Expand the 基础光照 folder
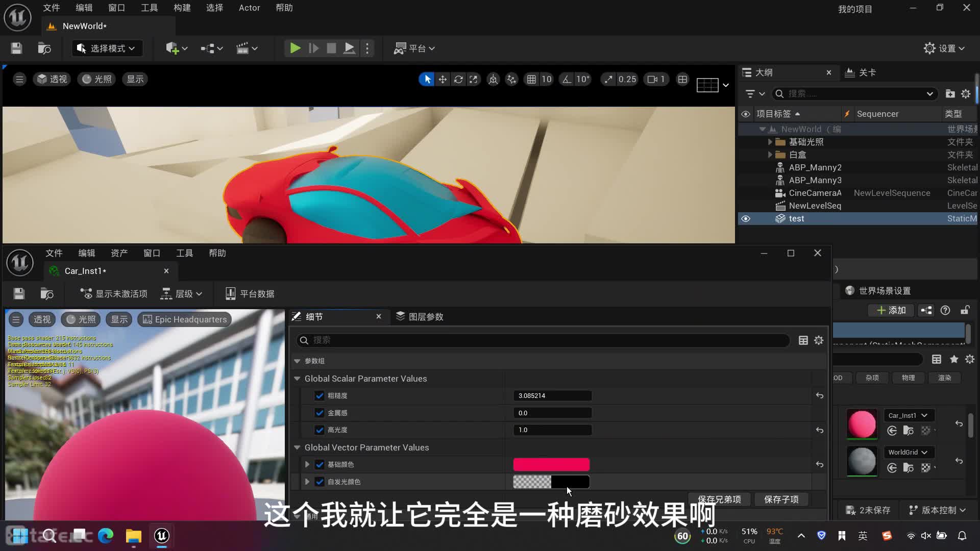This screenshot has width=980, height=551. [770, 142]
